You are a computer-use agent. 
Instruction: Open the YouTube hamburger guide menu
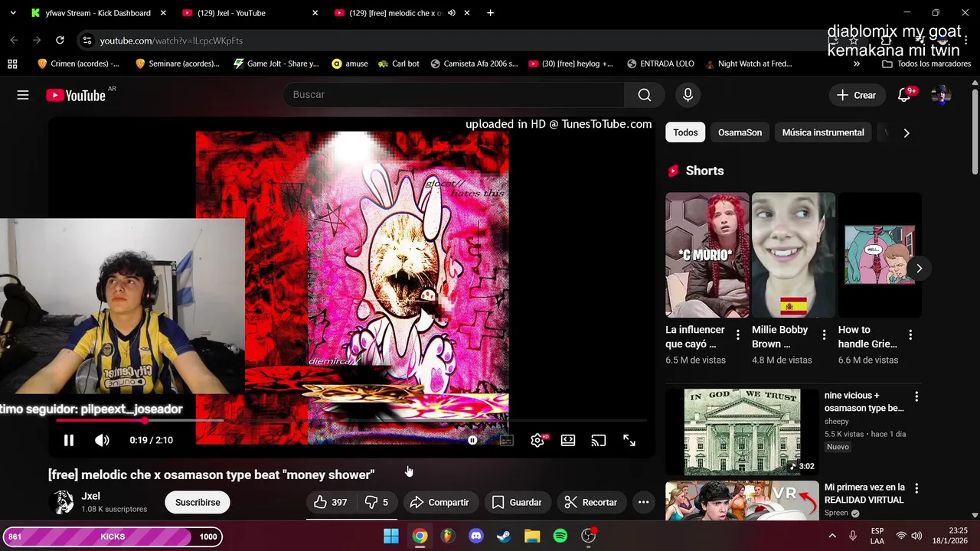[23, 95]
